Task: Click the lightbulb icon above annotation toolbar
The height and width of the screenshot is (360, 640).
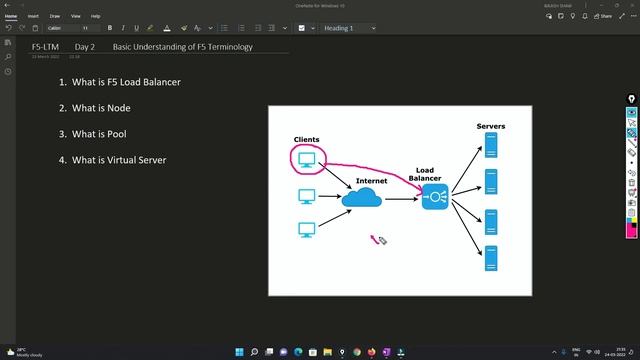Action: [631, 99]
